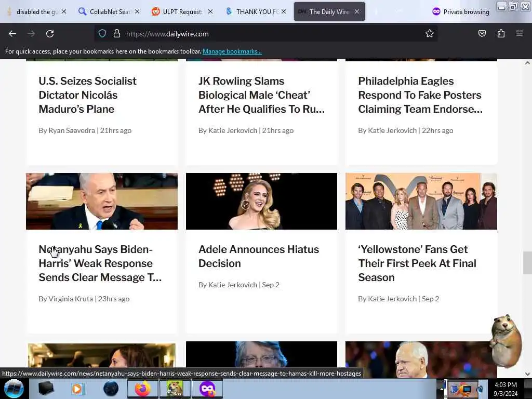The image size is (532, 399).
Task: Click the shield tray icon
Action: [x=454, y=389]
